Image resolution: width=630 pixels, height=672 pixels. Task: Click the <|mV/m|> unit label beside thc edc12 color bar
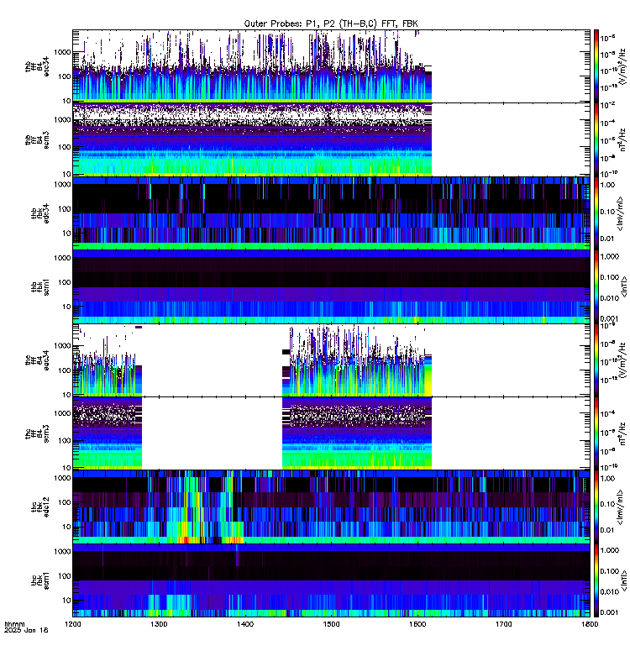pyautogui.click(x=621, y=507)
